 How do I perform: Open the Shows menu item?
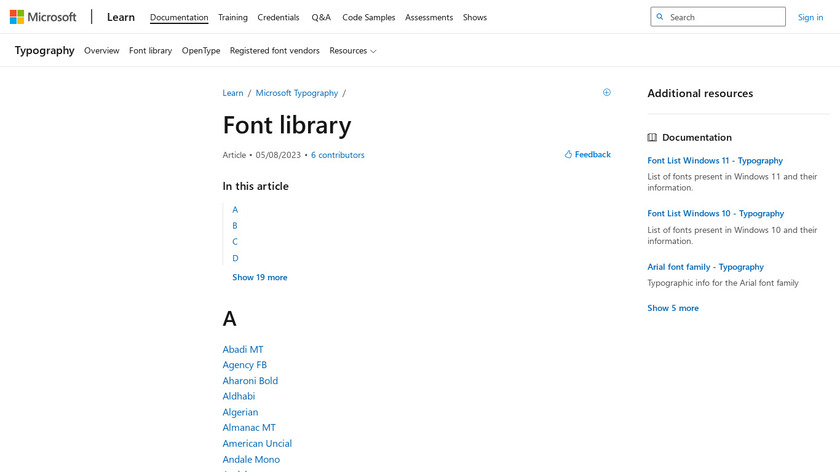coord(475,17)
